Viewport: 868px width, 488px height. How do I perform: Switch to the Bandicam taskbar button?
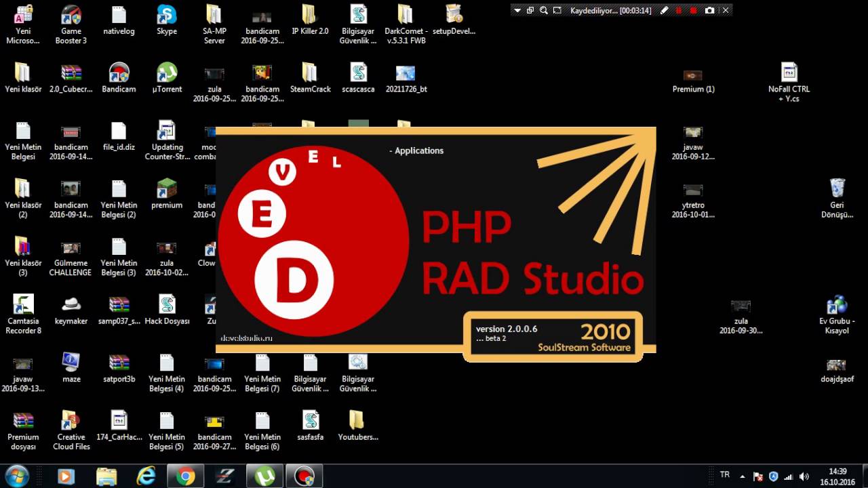(305, 476)
